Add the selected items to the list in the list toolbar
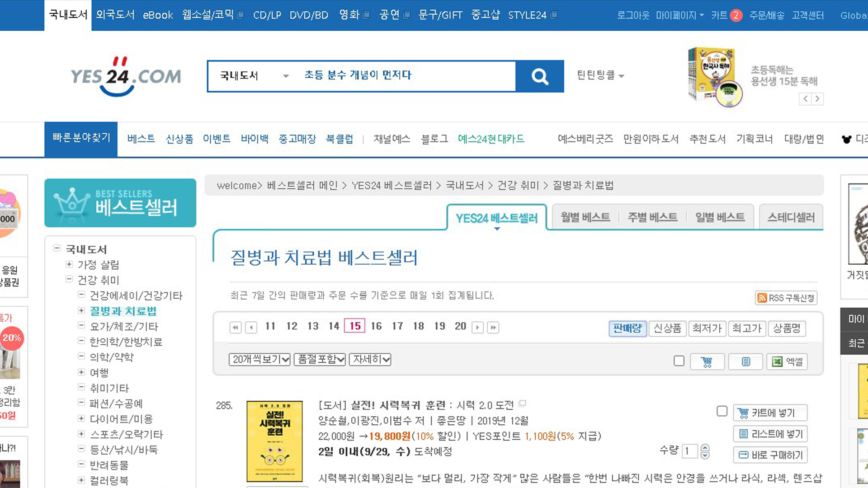Image resolution: width=868 pixels, height=488 pixels. [x=746, y=361]
